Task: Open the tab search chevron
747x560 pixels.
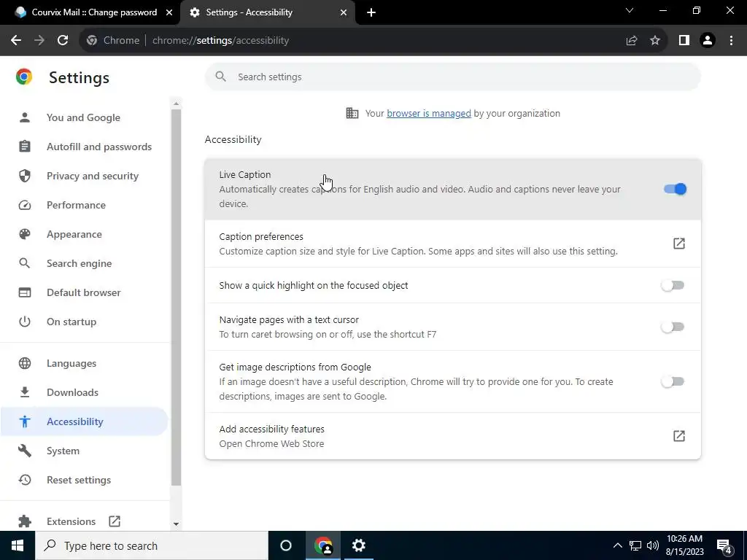Action: coord(630,10)
